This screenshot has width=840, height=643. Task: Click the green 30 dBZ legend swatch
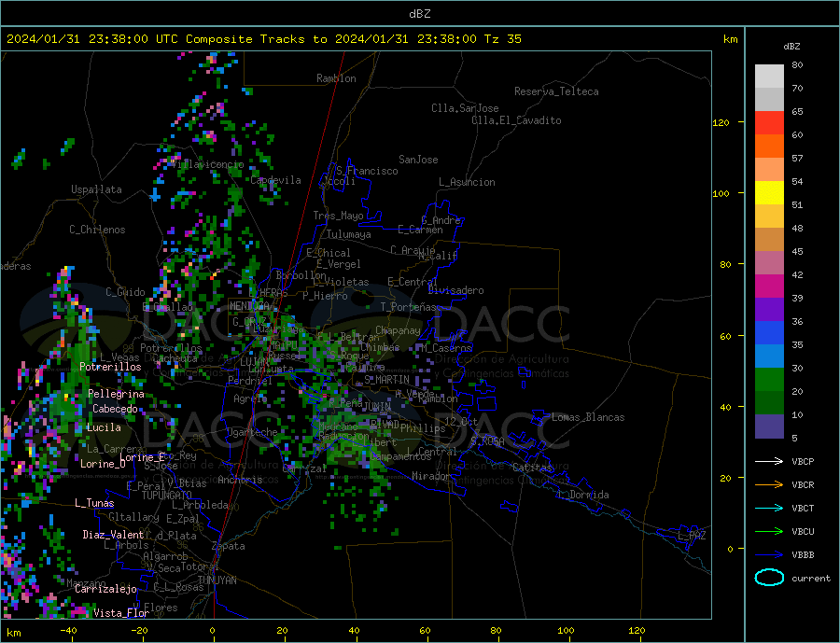[x=769, y=380]
